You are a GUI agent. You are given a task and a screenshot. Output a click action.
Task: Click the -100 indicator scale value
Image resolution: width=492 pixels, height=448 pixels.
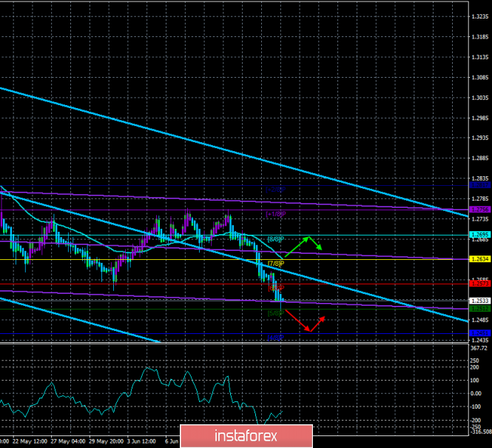476,407
